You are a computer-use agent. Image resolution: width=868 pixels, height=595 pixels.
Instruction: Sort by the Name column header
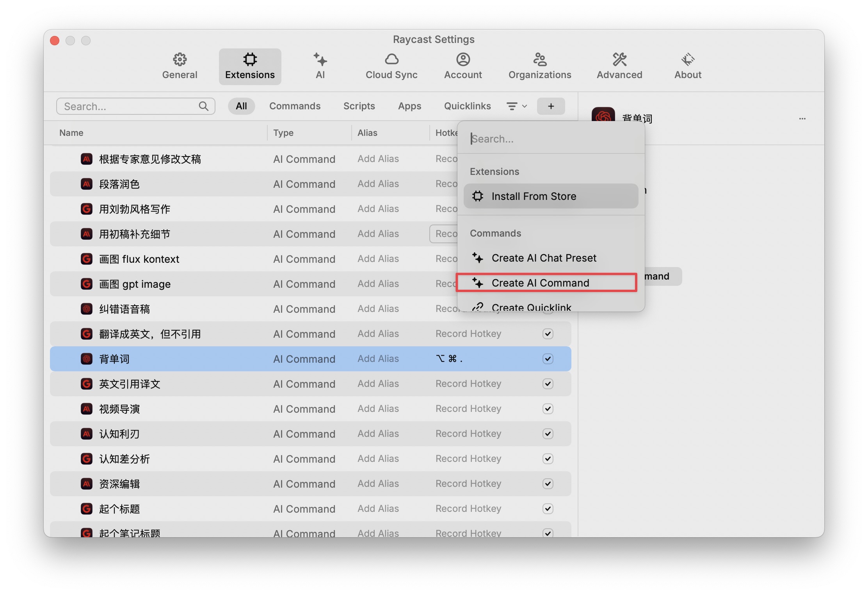click(71, 133)
